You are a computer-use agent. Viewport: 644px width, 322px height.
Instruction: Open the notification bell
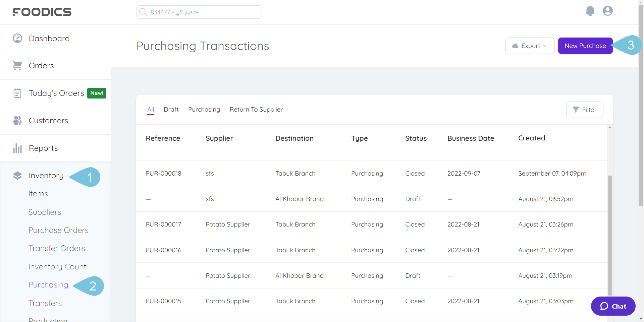[x=590, y=11]
